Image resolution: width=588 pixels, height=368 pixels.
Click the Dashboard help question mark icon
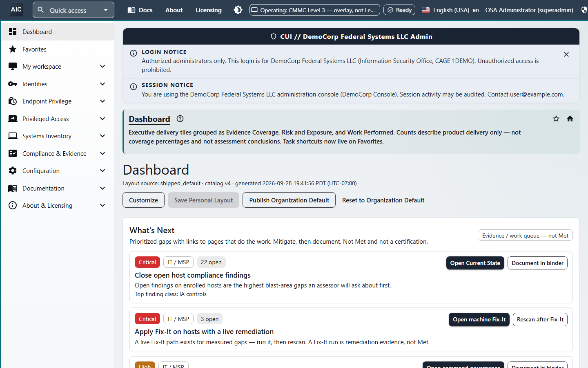180,119
